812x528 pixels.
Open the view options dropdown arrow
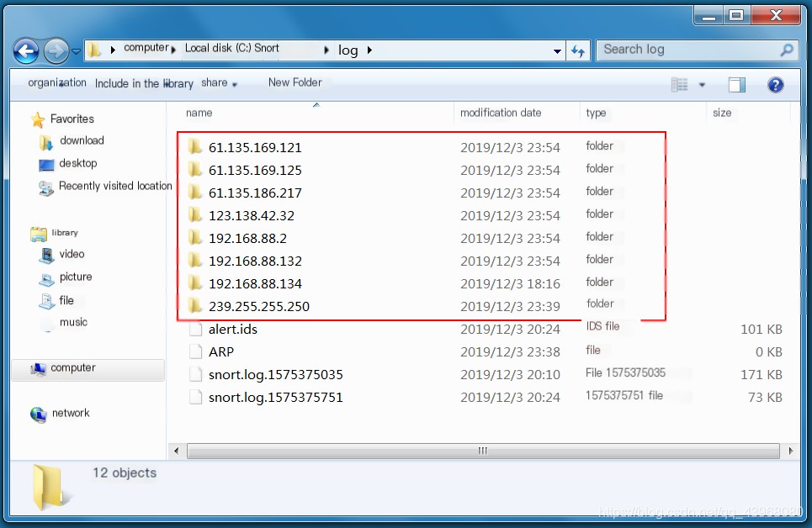703,85
